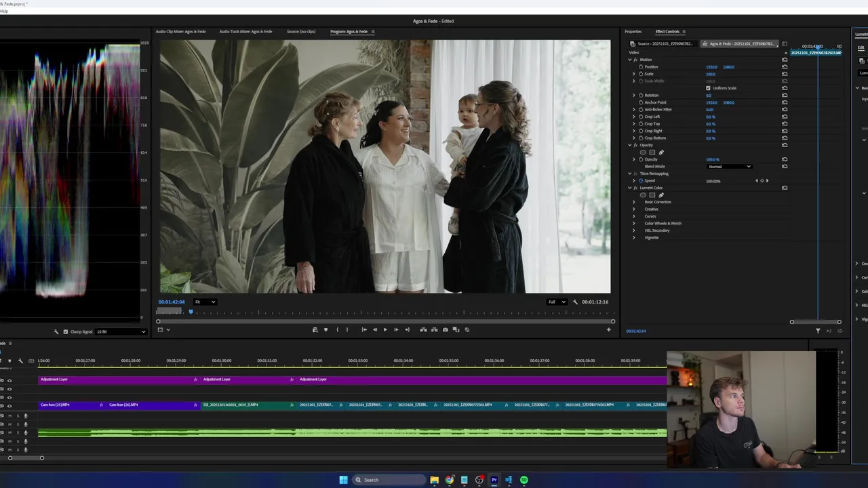Step forward one frame in Program monitor
The image size is (868, 488).
point(396,329)
